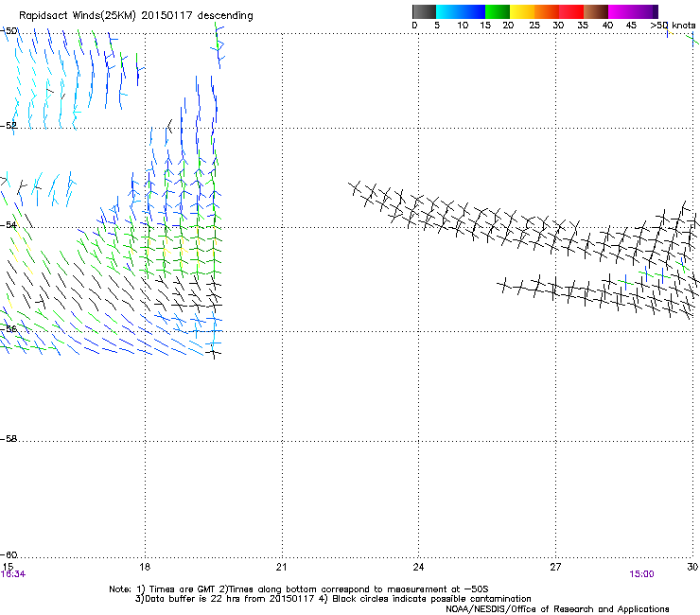Click the 24 longitude axis label
This screenshot has height=615, width=700.
pos(418,567)
